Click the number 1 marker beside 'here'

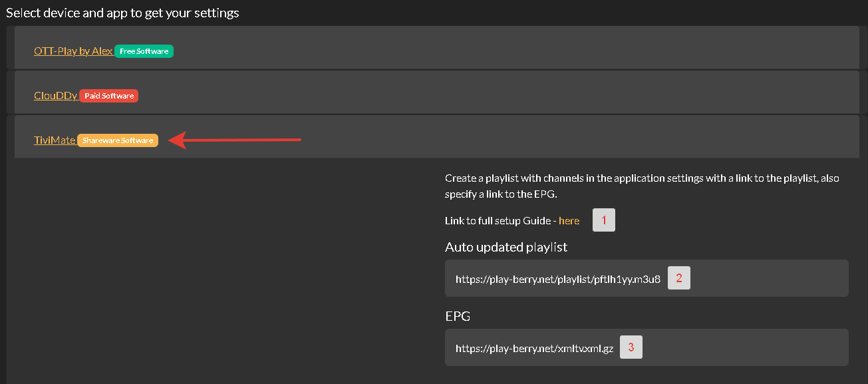click(604, 220)
